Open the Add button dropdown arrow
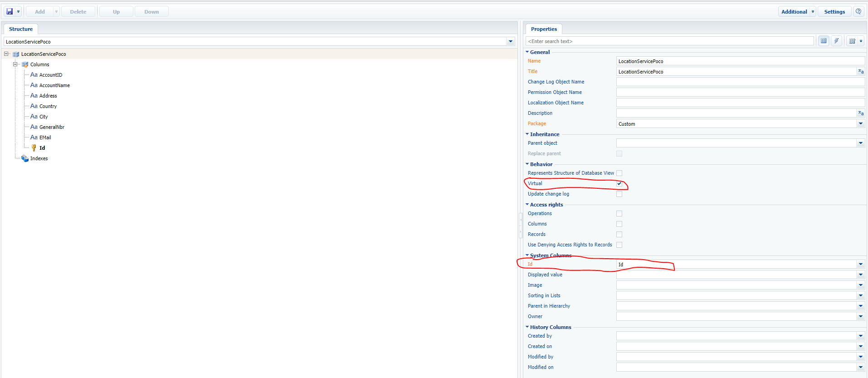The image size is (868, 378). (x=56, y=12)
